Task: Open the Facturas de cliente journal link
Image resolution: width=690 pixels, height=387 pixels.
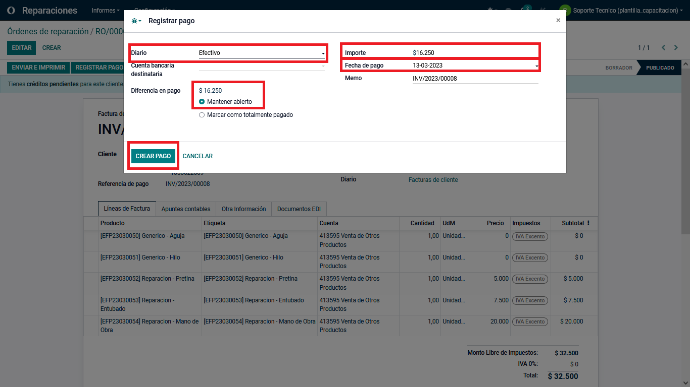Action: [433, 180]
